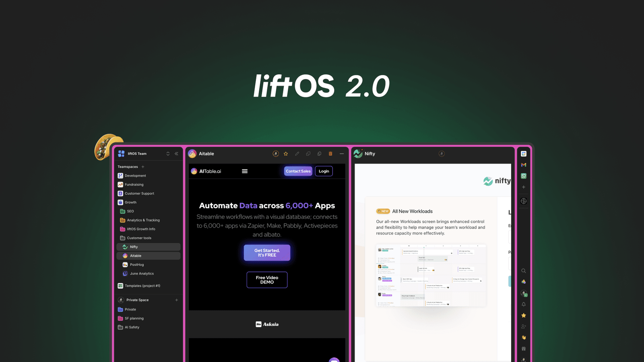The image size is (644, 362).
Task: Open first window-duplicate icon in Aitable header
Action: click(308, 154)
